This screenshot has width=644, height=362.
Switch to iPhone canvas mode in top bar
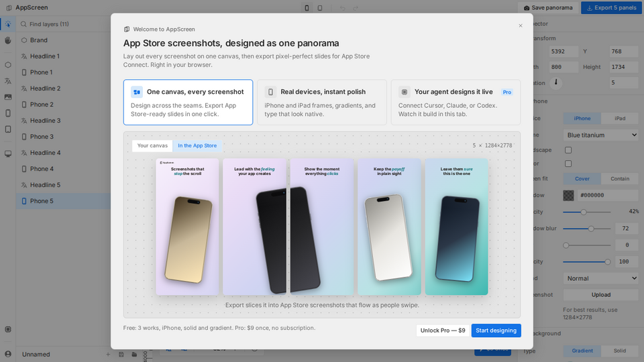(307, 8)
